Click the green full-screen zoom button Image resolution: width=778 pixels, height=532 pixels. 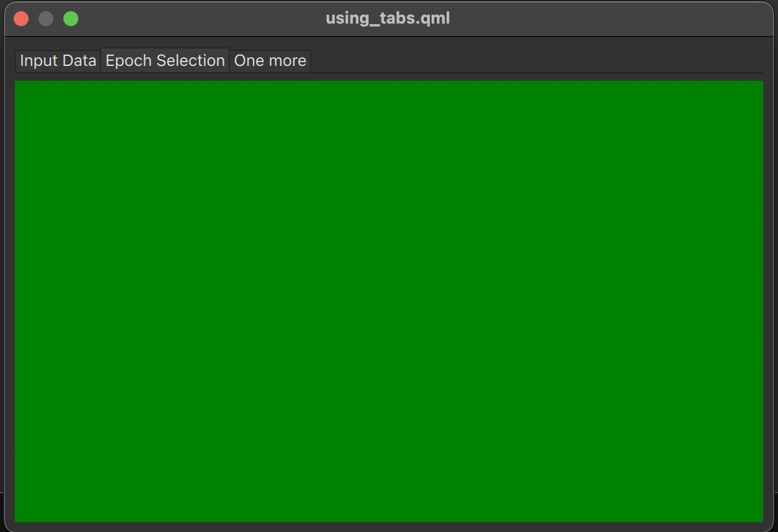[71, 19]
